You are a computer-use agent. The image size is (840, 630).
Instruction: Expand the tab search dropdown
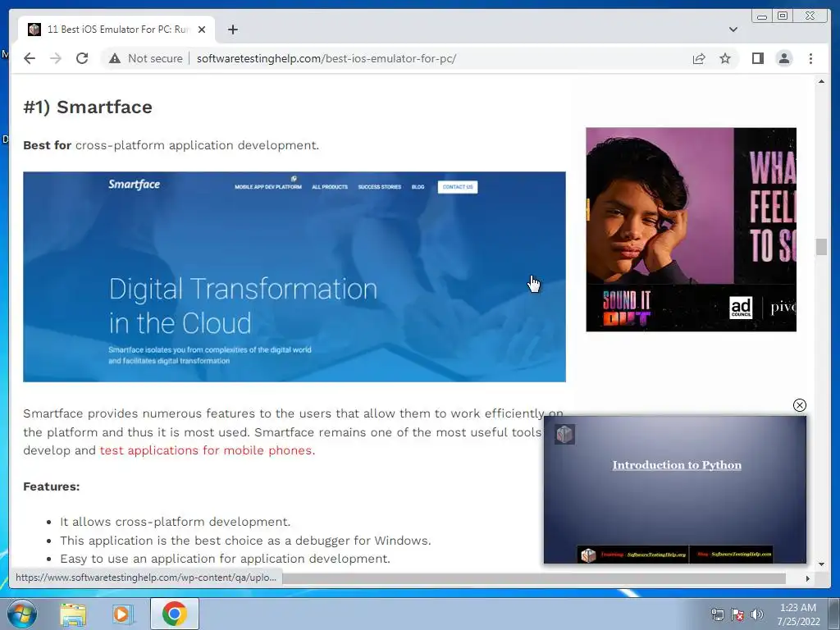pos(733,30)
